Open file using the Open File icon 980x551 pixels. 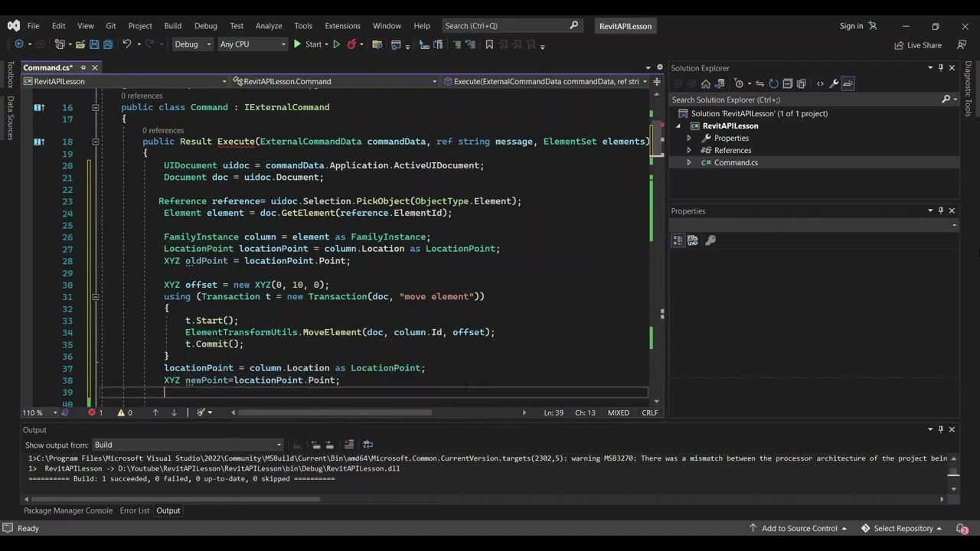click(80, 44)
